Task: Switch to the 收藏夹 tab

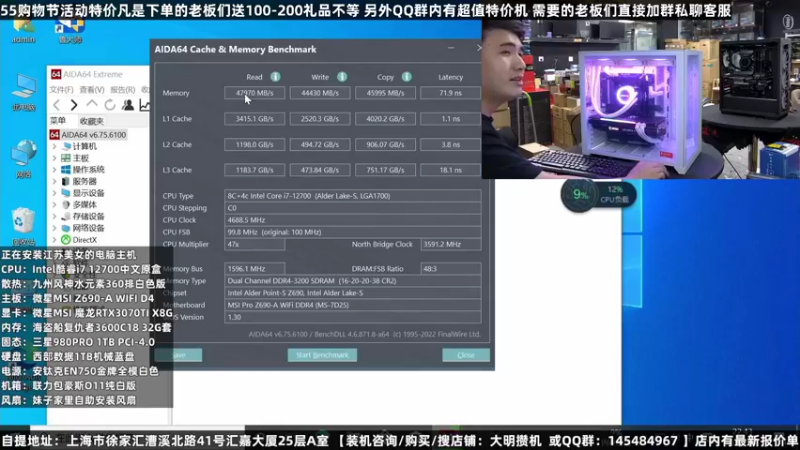Action: click(x=92, y=121)
